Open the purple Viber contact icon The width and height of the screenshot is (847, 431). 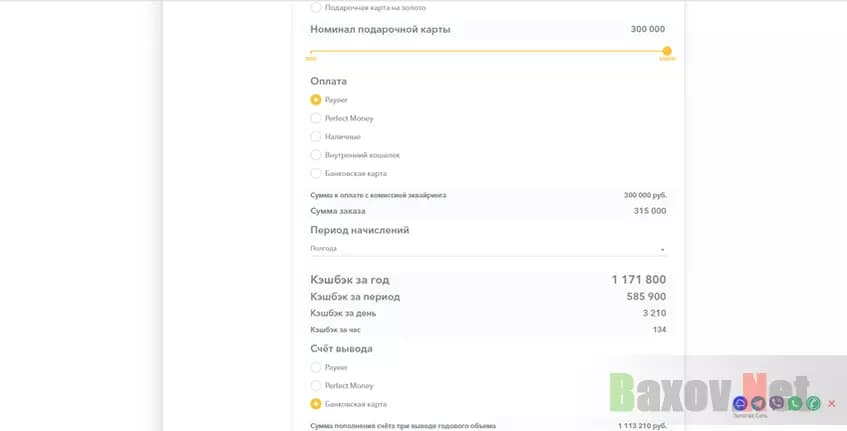click(777, 403)
